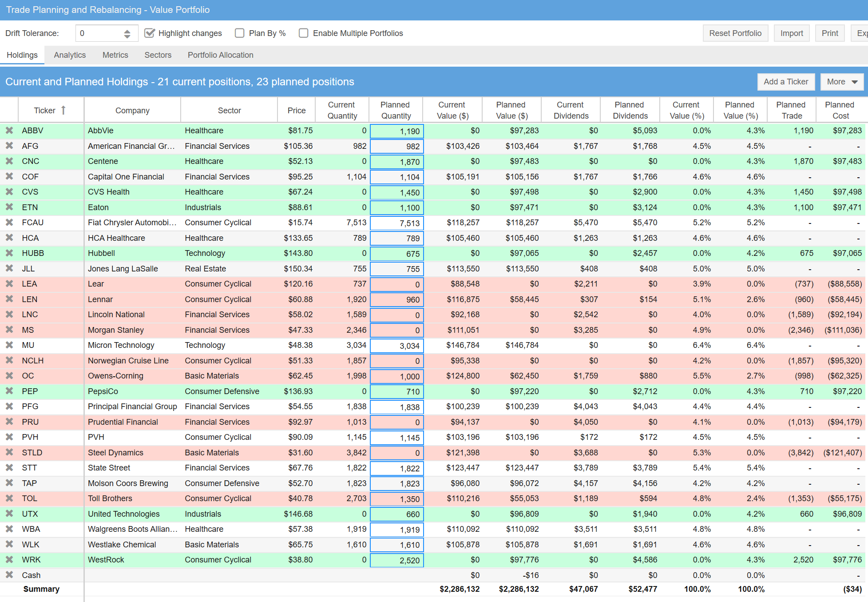868x602 pixels.
Task: Click the Price column header
Action: [x=297, y=110]
